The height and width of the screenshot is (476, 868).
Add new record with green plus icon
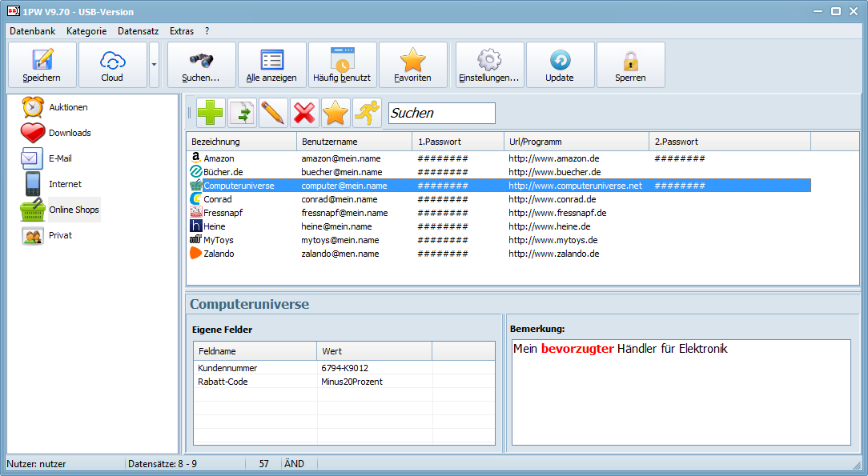tap(211, 113)
